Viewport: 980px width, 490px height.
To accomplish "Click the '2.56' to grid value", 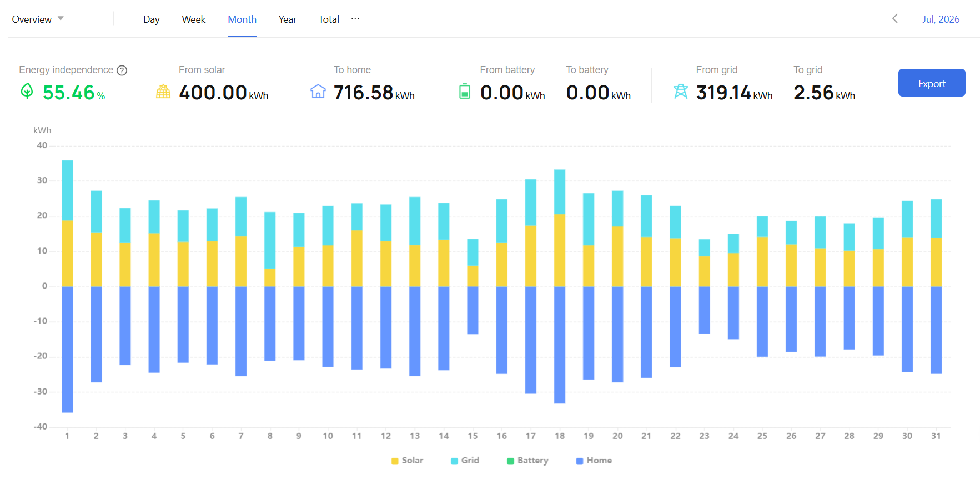I will (x=813, y=93).
